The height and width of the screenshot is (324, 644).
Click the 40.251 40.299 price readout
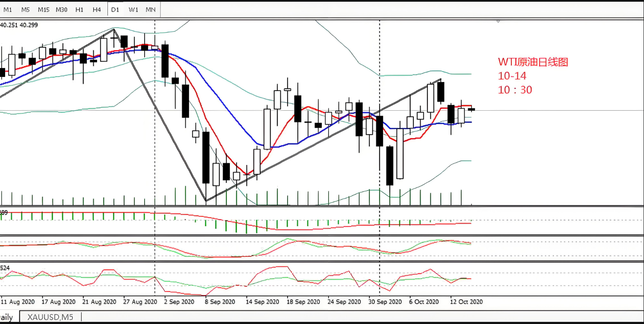[19, 25]
